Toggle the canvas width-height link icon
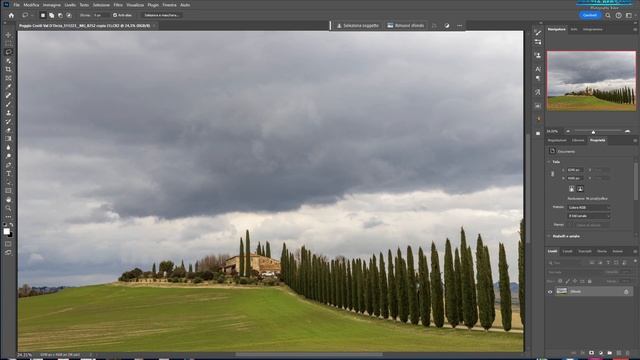This screenshot has width=640, height=360. 553,174
